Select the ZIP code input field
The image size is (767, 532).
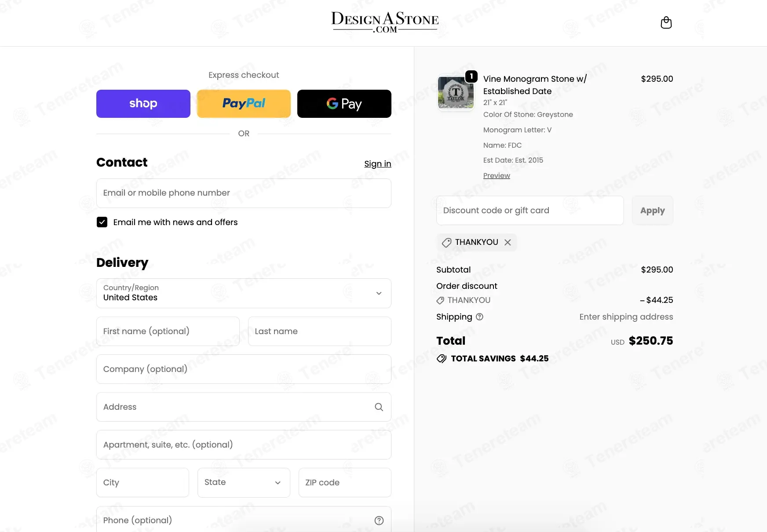pos(344,483)
